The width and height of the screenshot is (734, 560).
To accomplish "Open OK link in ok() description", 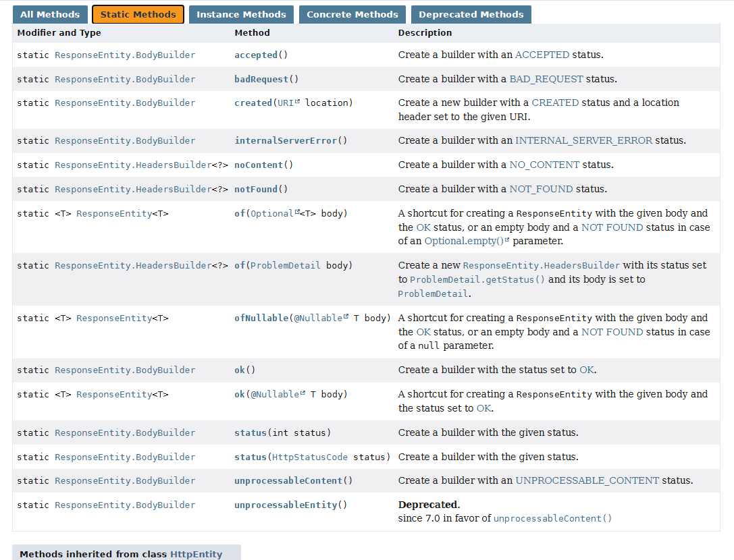I will click(x=587, y=370).
